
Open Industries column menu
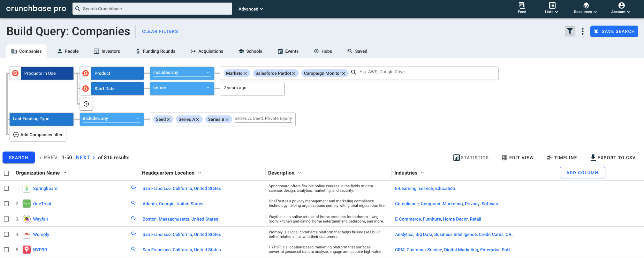click(x=422, y=173)
